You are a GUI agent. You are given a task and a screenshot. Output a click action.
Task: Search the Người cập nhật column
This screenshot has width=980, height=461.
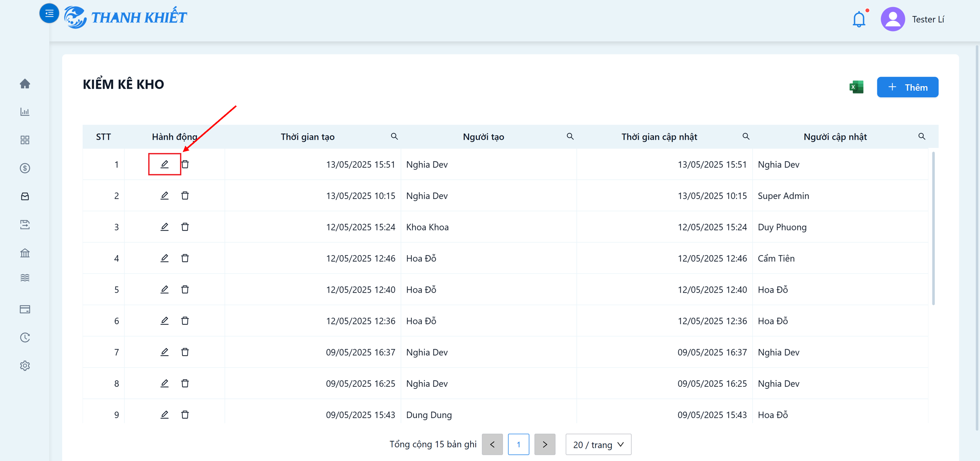click(x=922, y=136)
